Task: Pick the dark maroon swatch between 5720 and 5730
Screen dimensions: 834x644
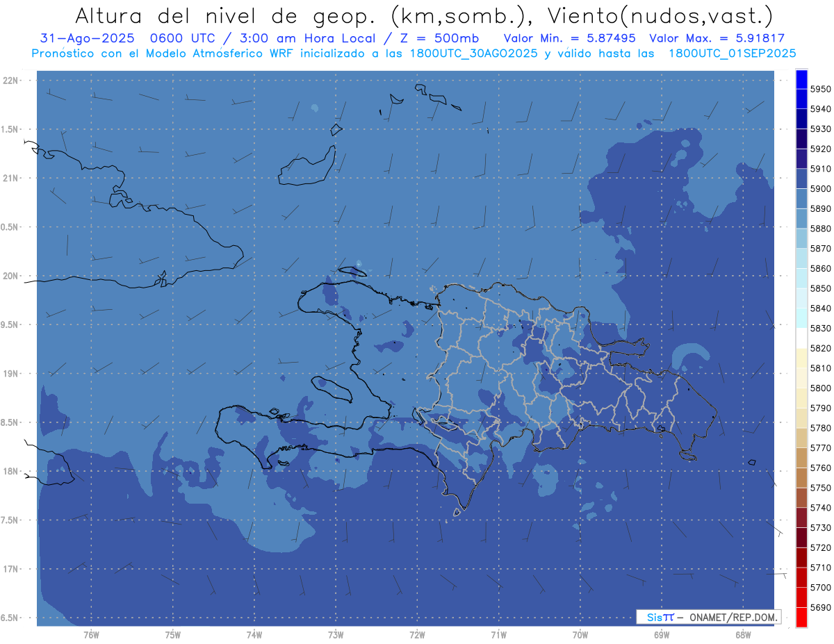Action: tap(801, 538)
